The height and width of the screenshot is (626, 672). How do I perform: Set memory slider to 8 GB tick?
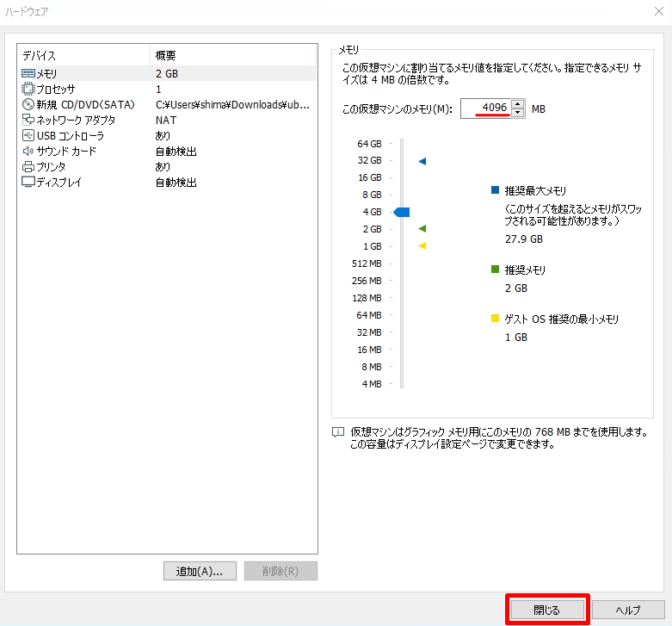point(391,195)
